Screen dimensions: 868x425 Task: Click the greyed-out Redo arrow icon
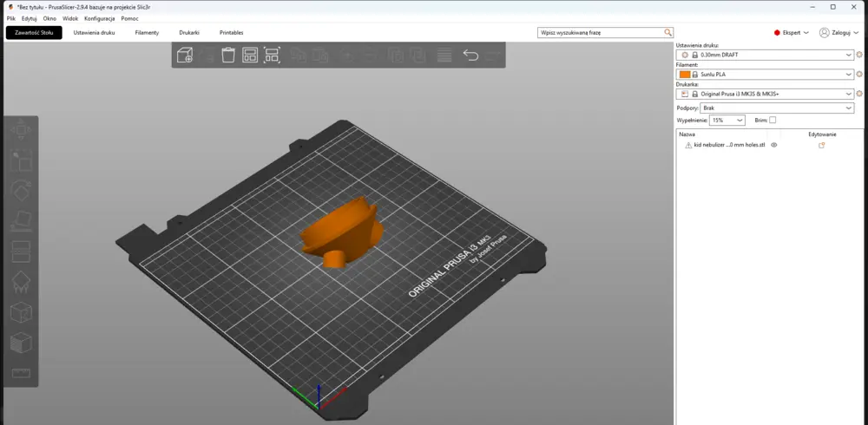[x=493, y=56]
